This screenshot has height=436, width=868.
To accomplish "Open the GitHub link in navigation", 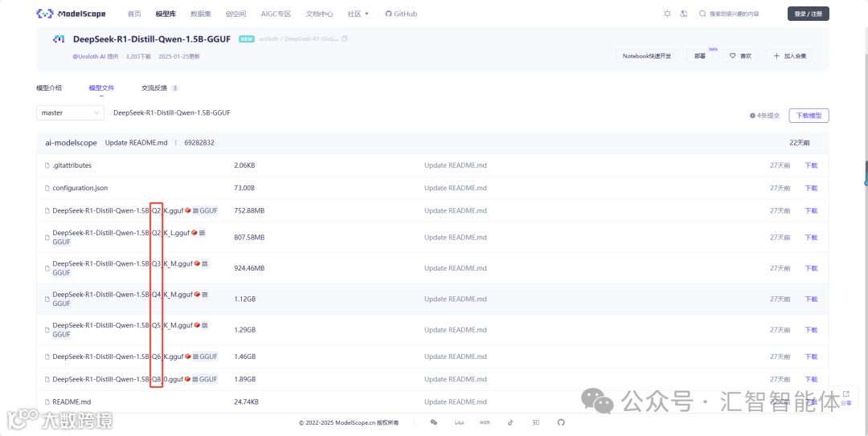I will point(401,14).
